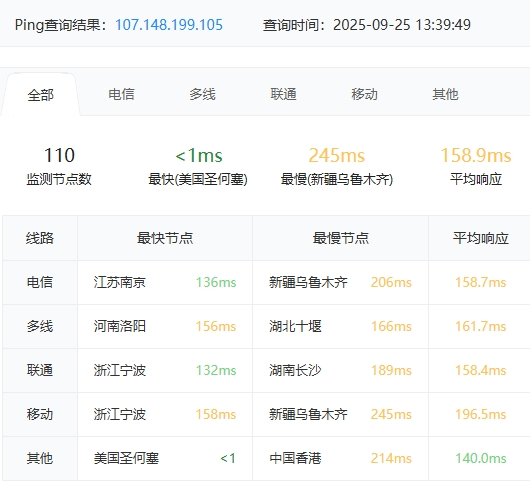
Task: Switch to the 多线 tab
Action: pos(202,94)
